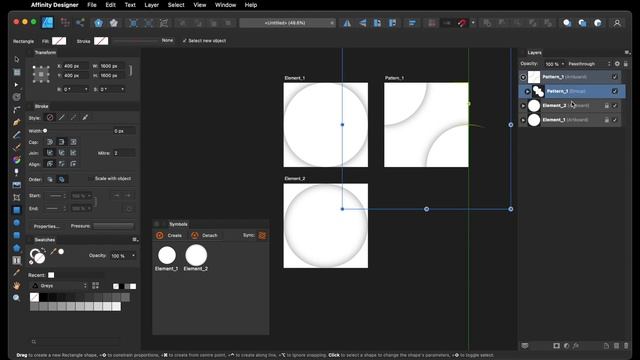The image size is (640, 360).
Task: Switch to Designer persona icon
Action: 48,23
